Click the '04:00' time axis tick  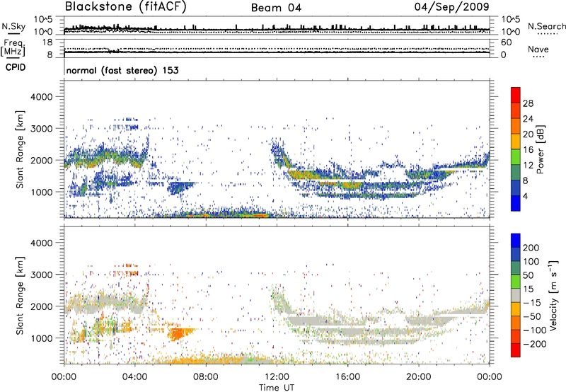[x=135, y=377]
